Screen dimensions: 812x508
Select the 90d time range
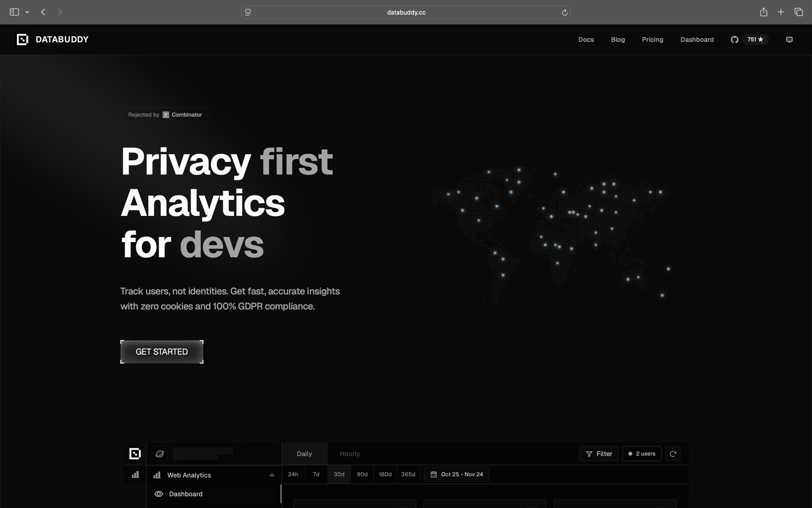[x=362, y=474]
